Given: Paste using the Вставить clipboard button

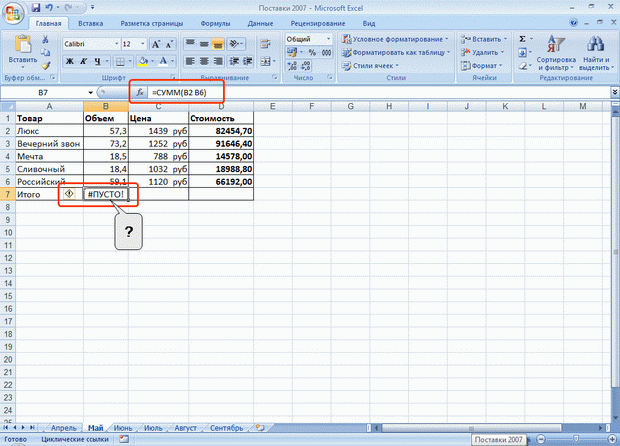Looking at the screenshot, I should pos(23,50).
